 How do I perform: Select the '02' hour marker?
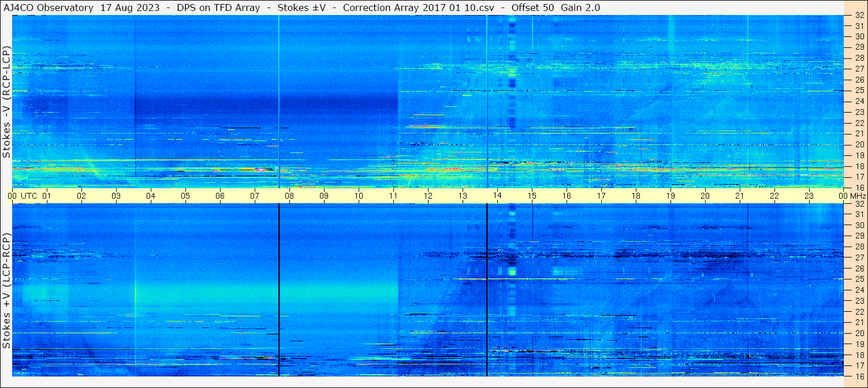tap(81, 196)
